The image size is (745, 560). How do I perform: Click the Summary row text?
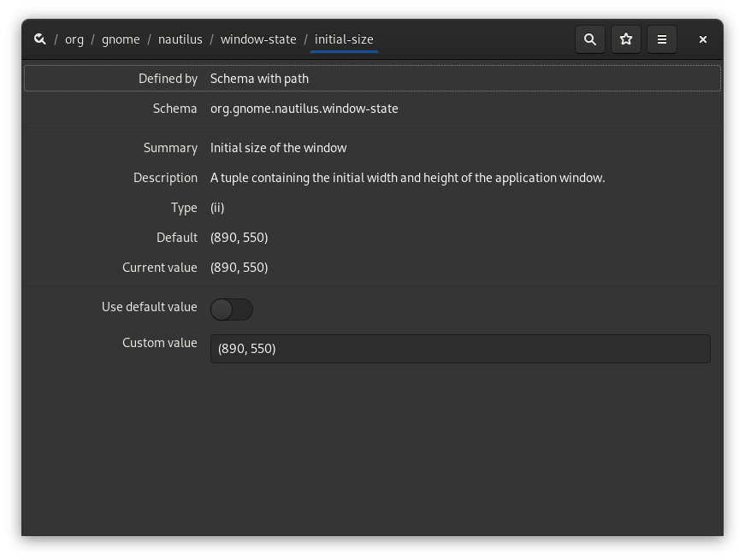click(x=372, y=147)
